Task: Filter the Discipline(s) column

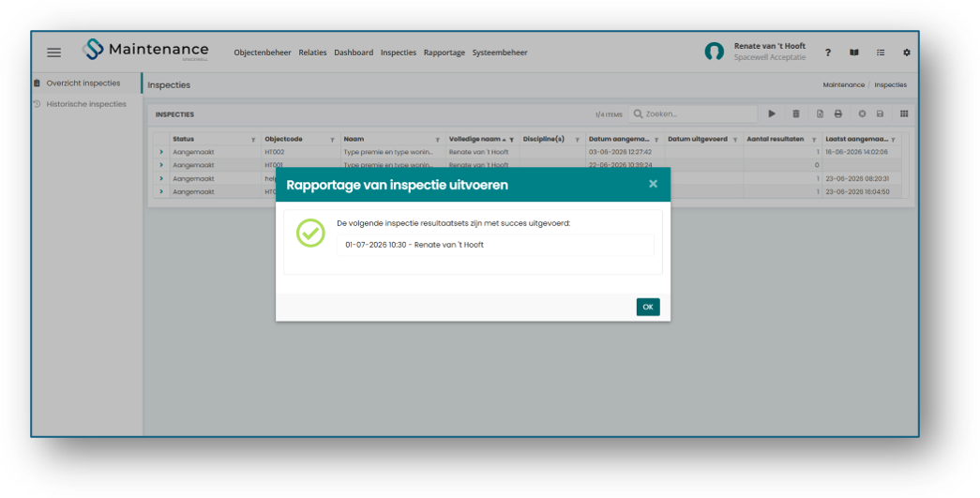Action: (577, 140)
